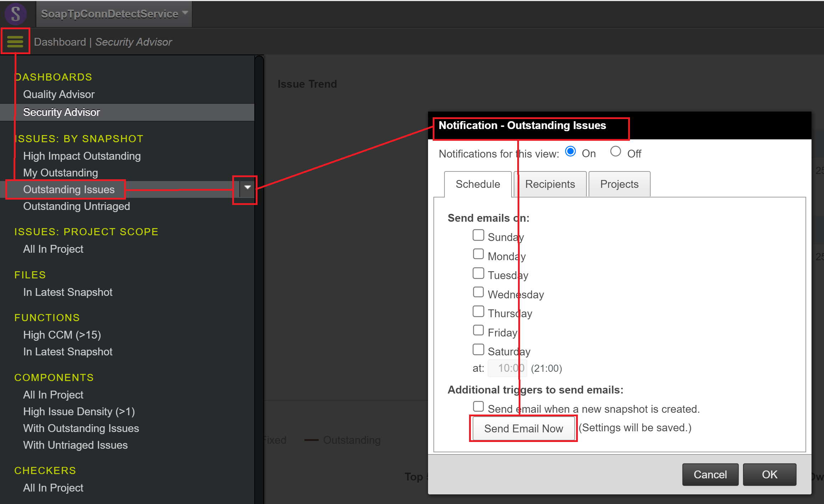
Task: Check the Tuesday checkbox
Action: 478,273
